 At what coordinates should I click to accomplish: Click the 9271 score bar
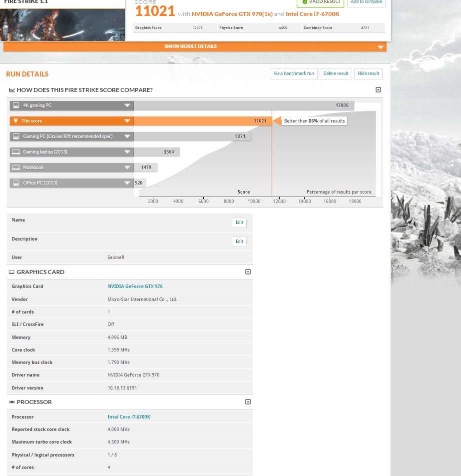pos(193,136)
